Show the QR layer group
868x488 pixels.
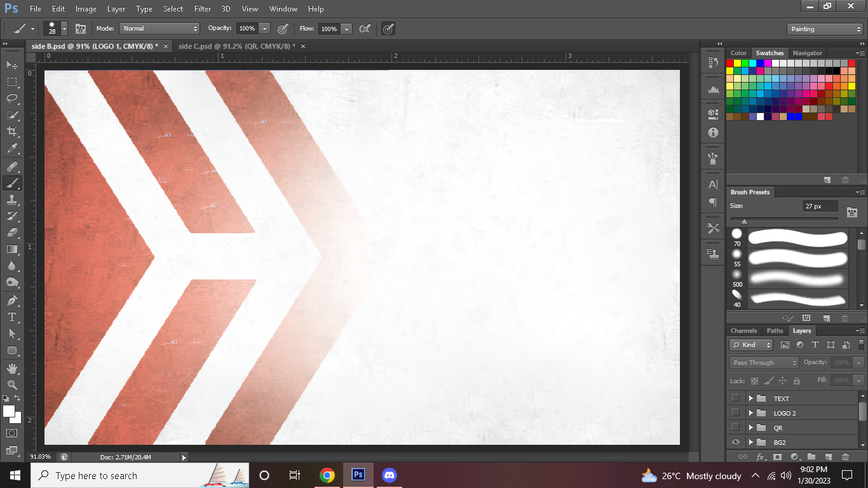point(736,428)
